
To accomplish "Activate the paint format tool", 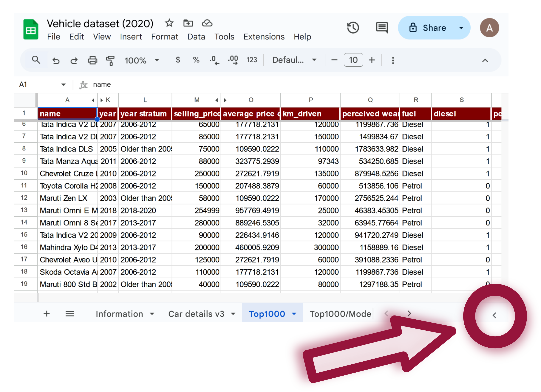I will pyautogui.click(x=110, y=60).
